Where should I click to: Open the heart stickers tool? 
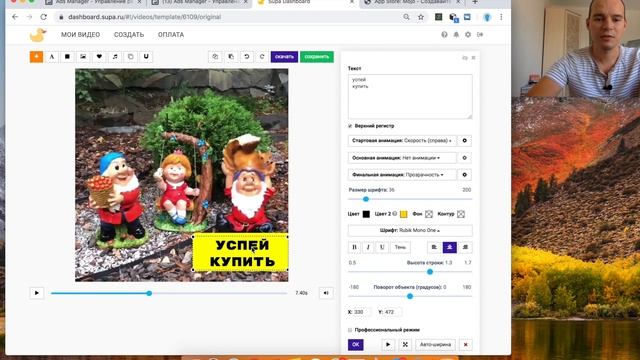coord(99,57)
